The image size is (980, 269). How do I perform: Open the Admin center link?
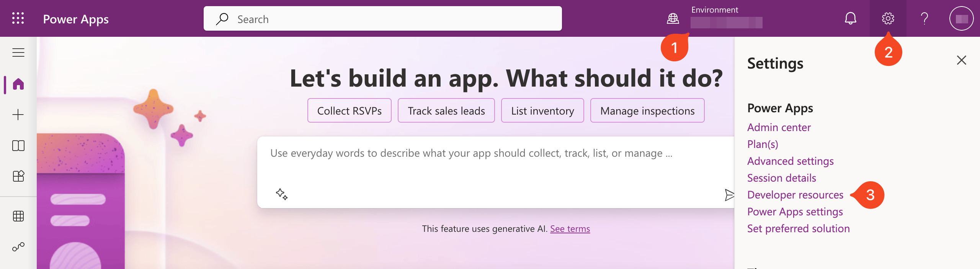779,128
